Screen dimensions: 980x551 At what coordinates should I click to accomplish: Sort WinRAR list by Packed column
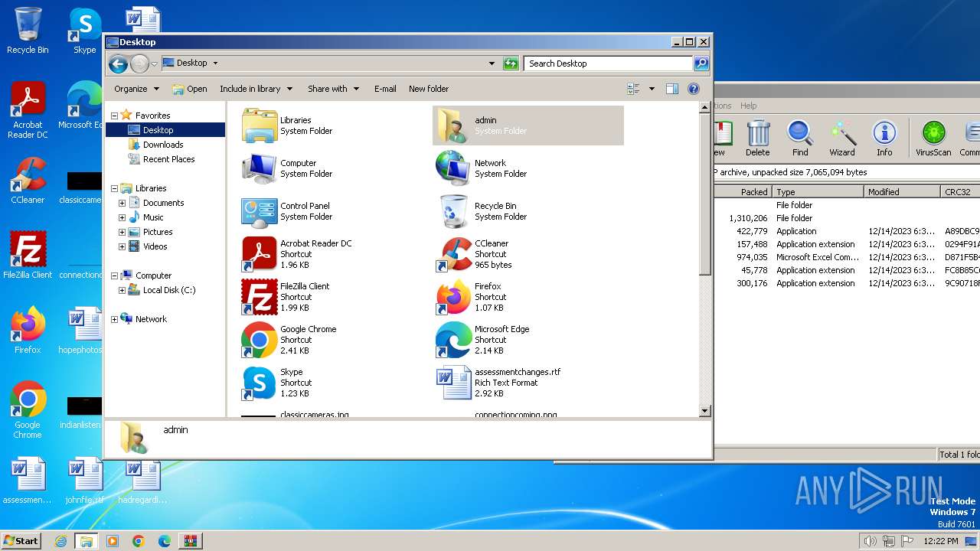coord(743,192)
